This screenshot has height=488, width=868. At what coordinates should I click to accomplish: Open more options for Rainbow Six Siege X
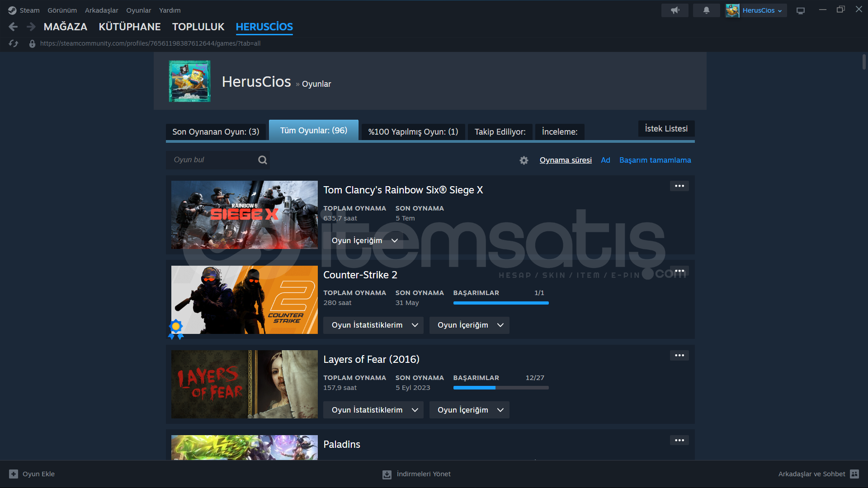(679, 186)
